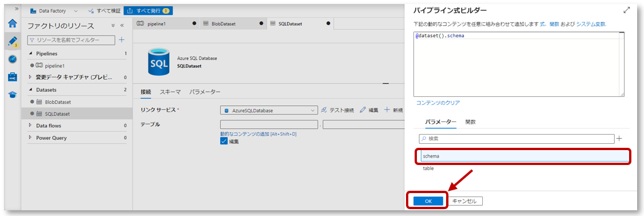Open the 関数 link in description

click(555, 24)
